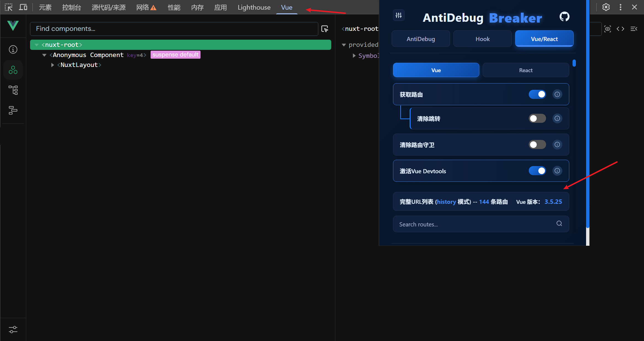Switch to the 元素 tab
The height and width of the screenshot is (341, 644).
tap(45, 7)
